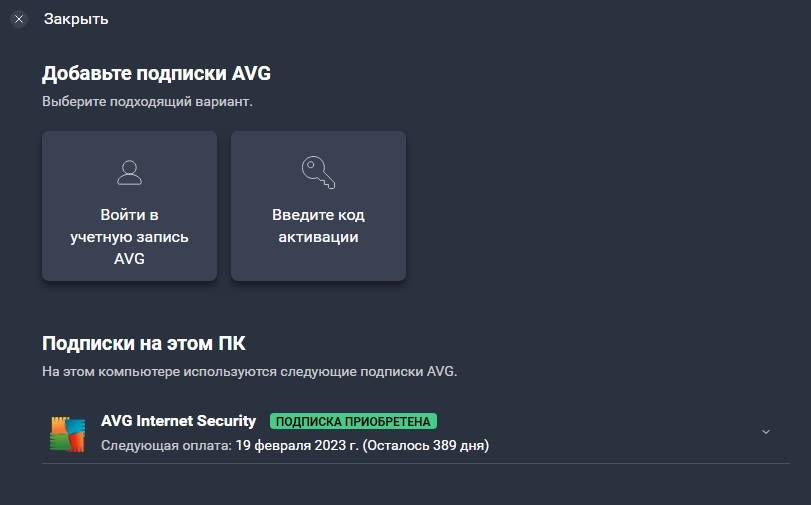Click the 'Подписки на этом ПК' heading
This screenshot has height=505, width=811.
pyautogui.click(x=143, y=344)
